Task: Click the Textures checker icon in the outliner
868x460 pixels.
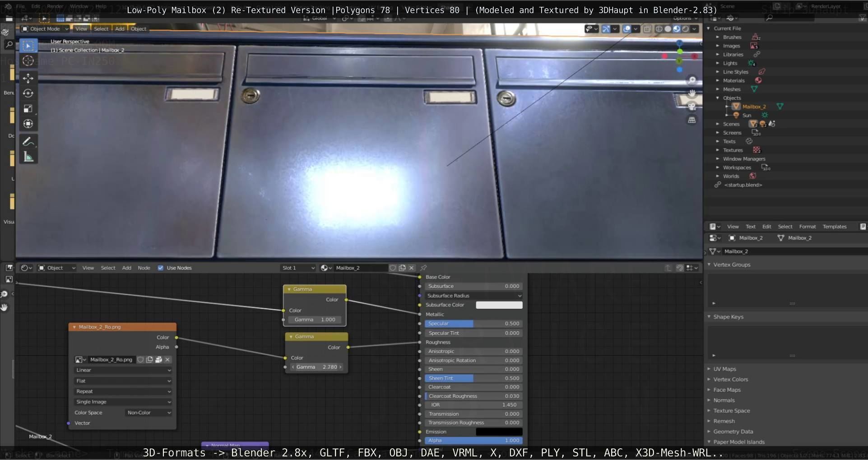Action: click(x=757, y=150)
